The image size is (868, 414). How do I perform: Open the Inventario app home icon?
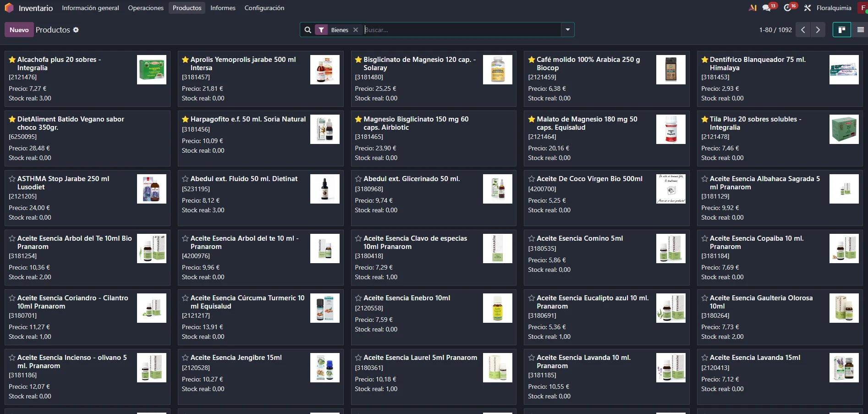tap(9, 8)
